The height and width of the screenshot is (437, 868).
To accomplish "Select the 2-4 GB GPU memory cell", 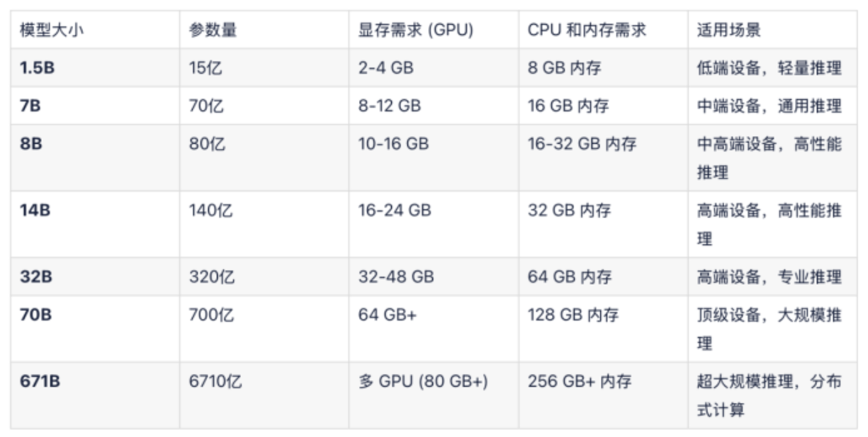I will coord(386,68).
